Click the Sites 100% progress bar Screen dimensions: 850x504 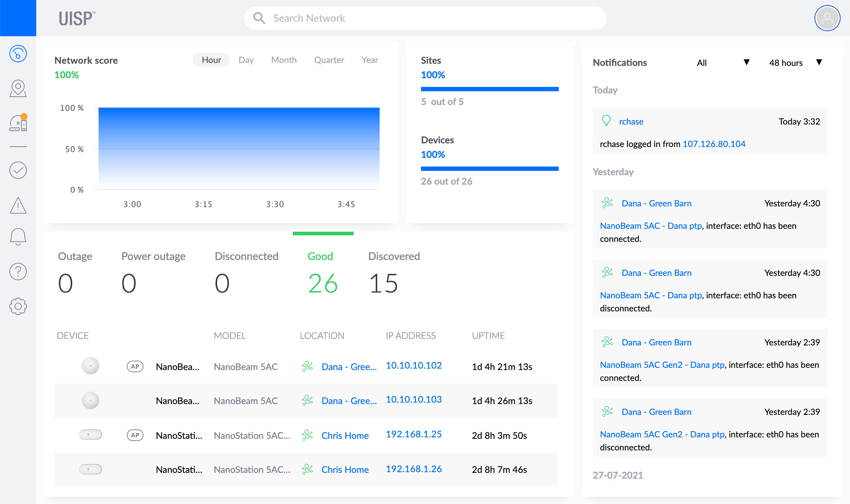coord(490,88)
